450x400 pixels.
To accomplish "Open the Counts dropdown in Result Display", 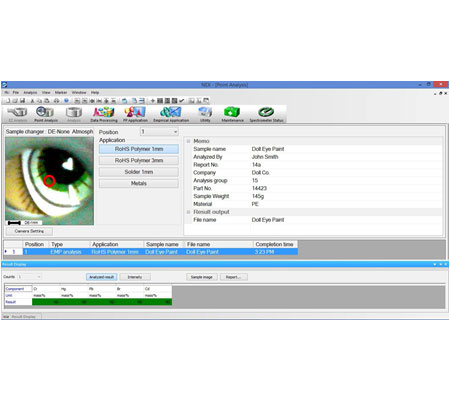I will coord(30,277).
